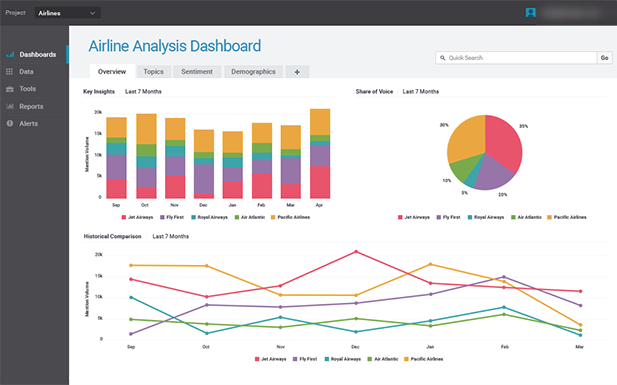Click the magnifier icon in Quick Search
This screenshot has height=385, width=617.
[442, 58]
